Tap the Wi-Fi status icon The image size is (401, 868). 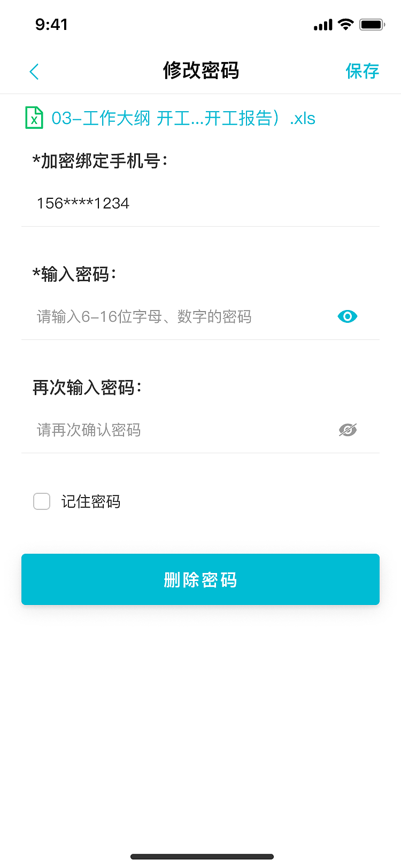[x=346, y=24]
